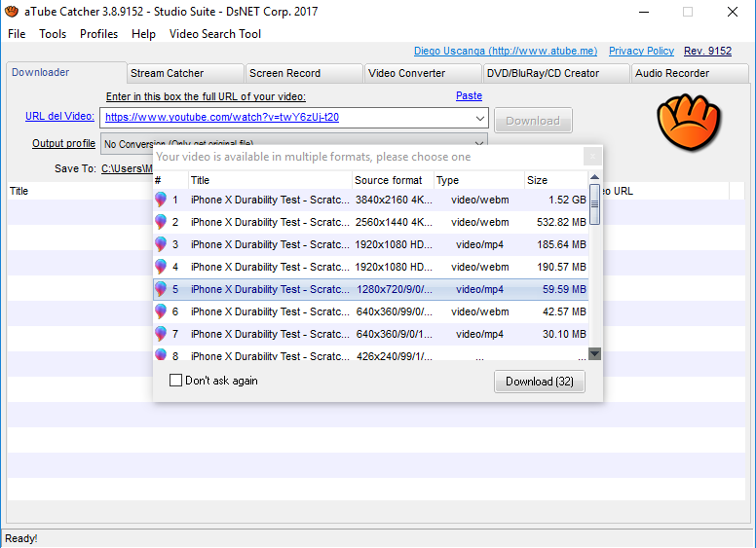Click the balloon icon for row 4
The height and width of the screenshot is (548, 756).
pyautogui.click(x=161, y=267)
